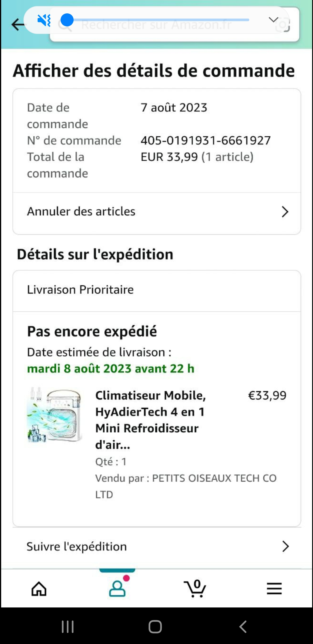Open the hamburger menu tab
Viewport: 313px width, 644px height.
pyautogui.click(x=274, y=589)
